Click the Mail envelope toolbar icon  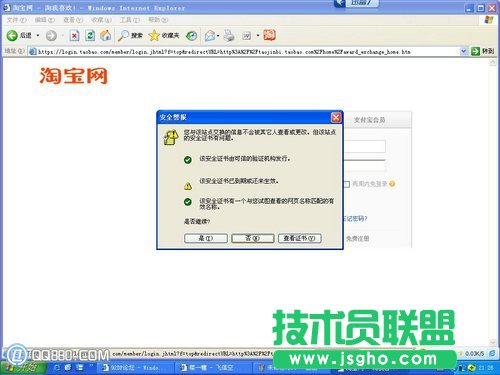coord(210,36)
